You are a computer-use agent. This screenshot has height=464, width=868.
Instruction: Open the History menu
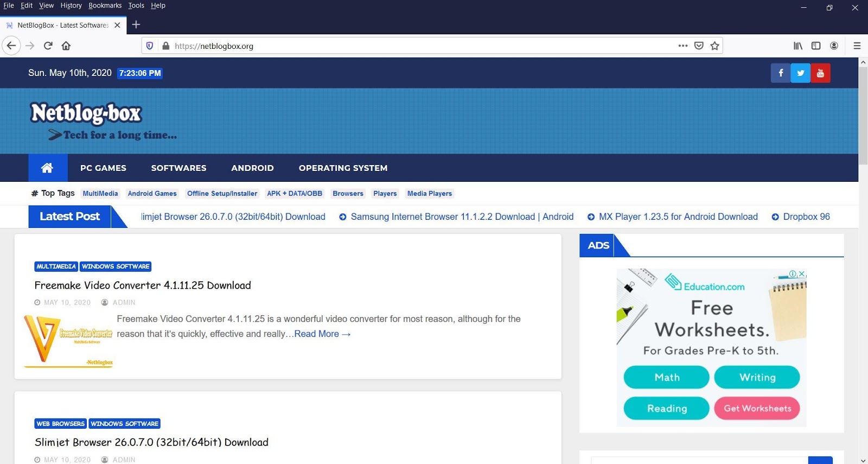point(71,5)
